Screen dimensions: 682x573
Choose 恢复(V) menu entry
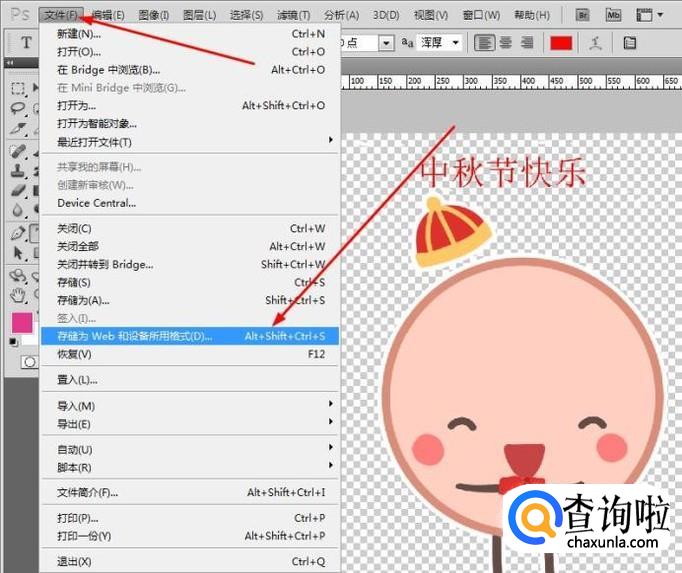coord(190,354)
